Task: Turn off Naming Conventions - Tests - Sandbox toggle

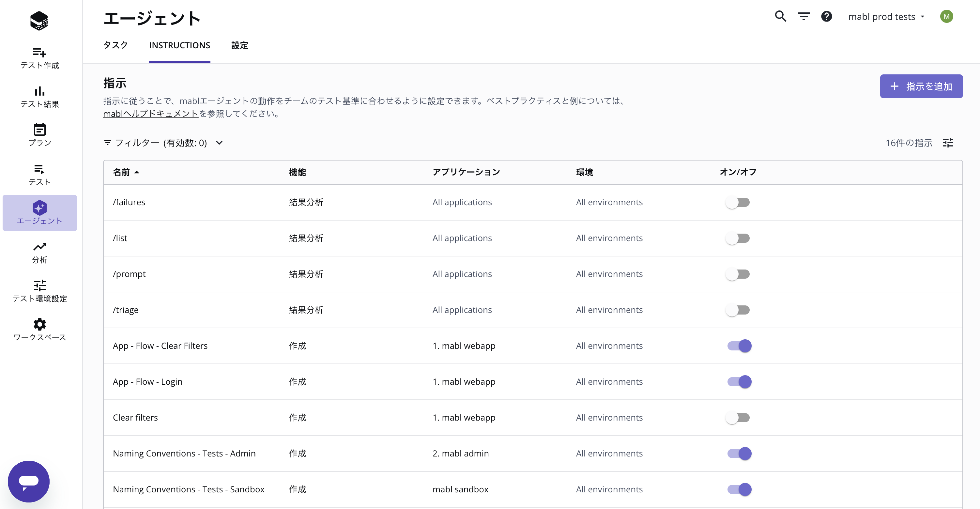Action: [739, 489]
